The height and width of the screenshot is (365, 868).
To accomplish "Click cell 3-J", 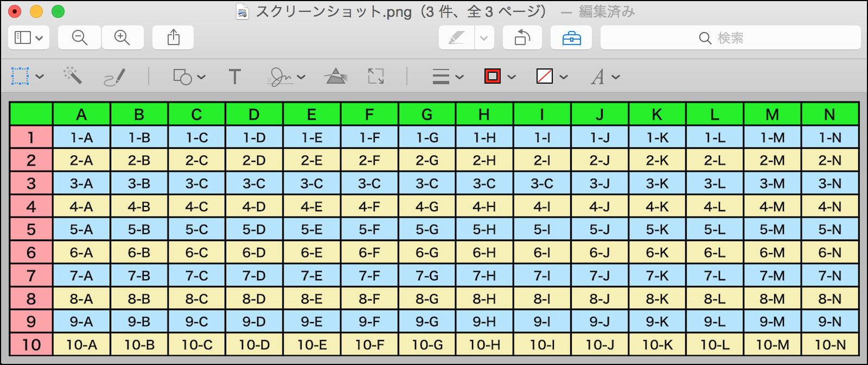I will pos(599,184).
